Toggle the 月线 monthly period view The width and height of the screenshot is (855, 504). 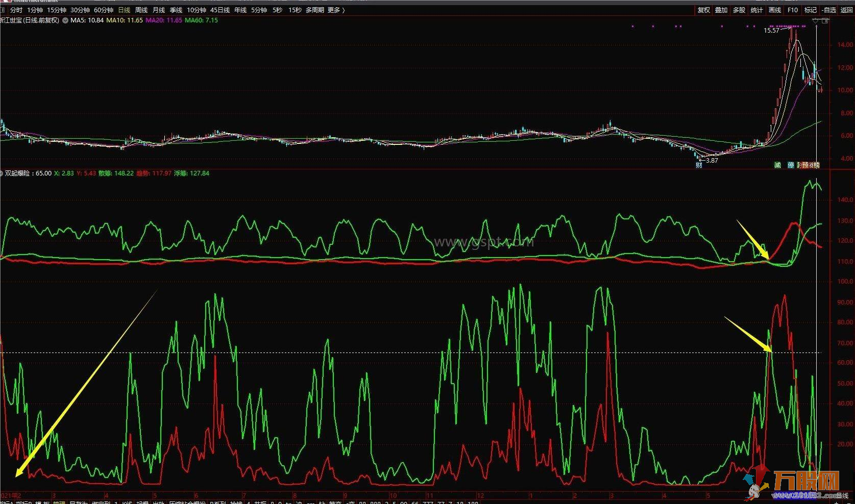[159, 10]
